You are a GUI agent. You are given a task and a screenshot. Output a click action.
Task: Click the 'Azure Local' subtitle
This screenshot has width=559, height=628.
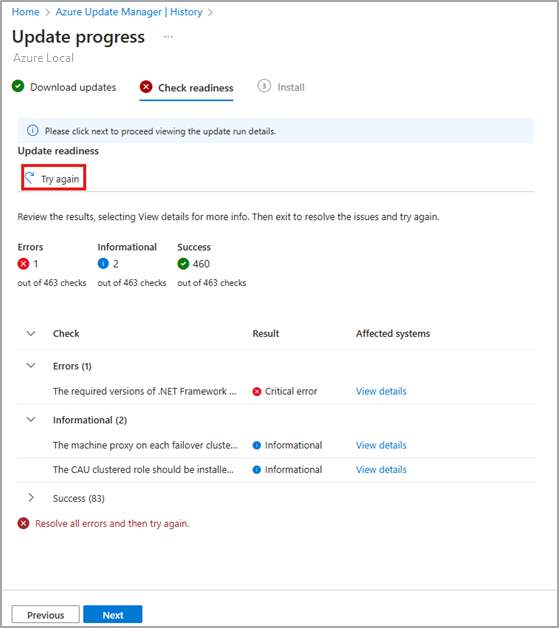pyautogui.click(x=43, y=58)
